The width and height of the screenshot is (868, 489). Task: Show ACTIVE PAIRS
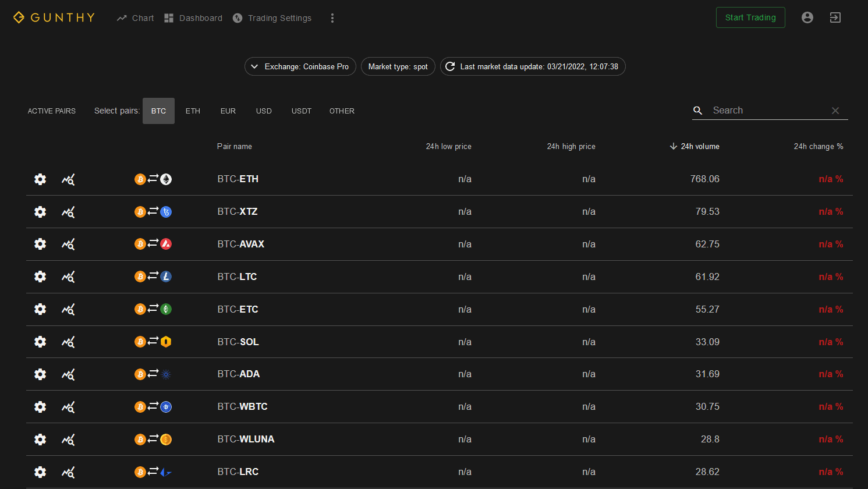(x=52, y=111)
